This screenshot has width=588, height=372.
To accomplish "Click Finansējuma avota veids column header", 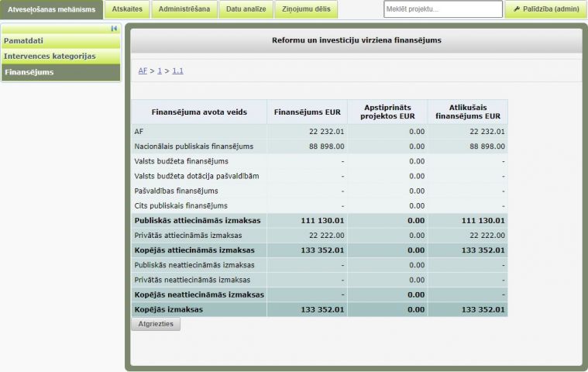I will 199,112.
